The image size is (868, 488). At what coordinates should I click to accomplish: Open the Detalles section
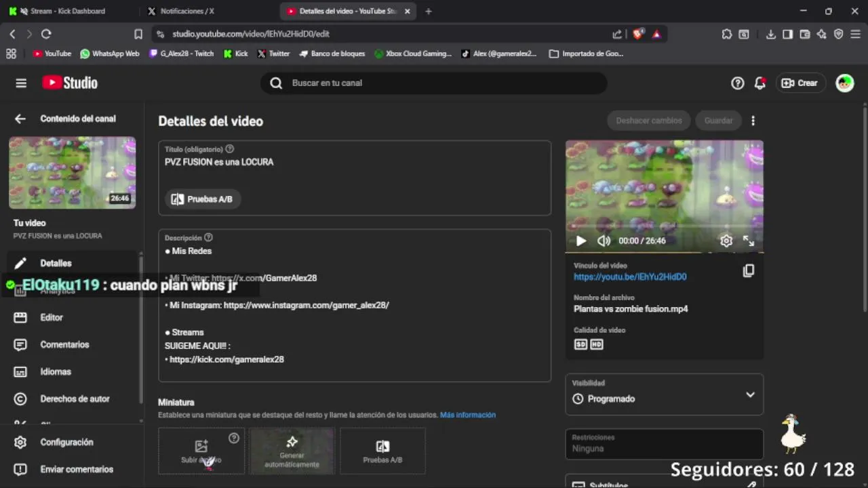pyautogui.click(x=72, y=263)
